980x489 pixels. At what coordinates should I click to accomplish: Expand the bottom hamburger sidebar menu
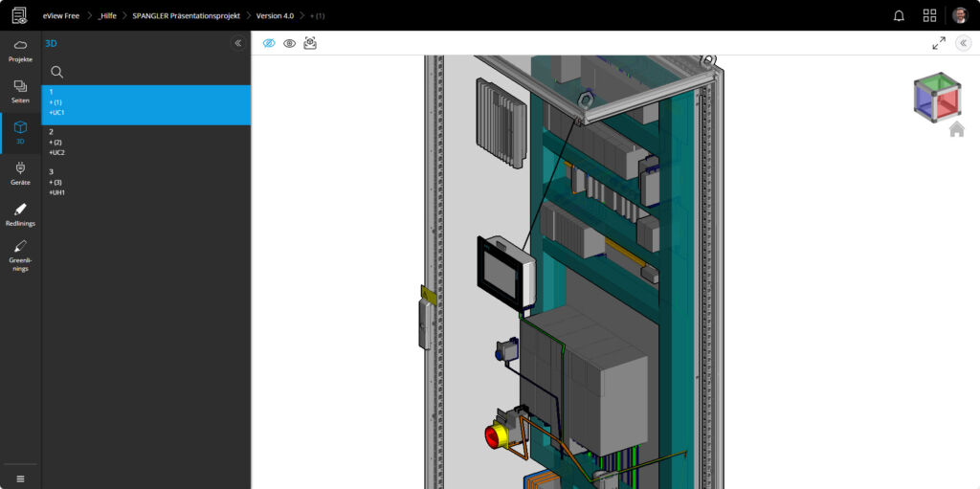(20, 478)
